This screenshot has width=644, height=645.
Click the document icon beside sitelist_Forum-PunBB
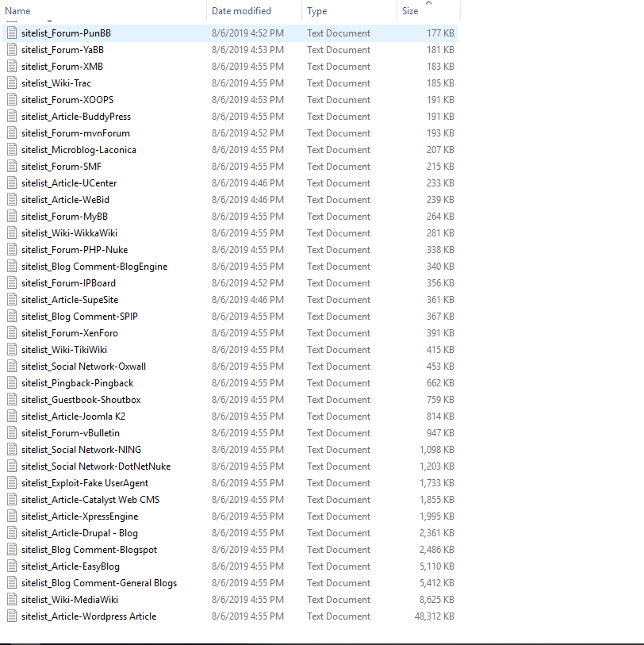click(x=11, y=33)
